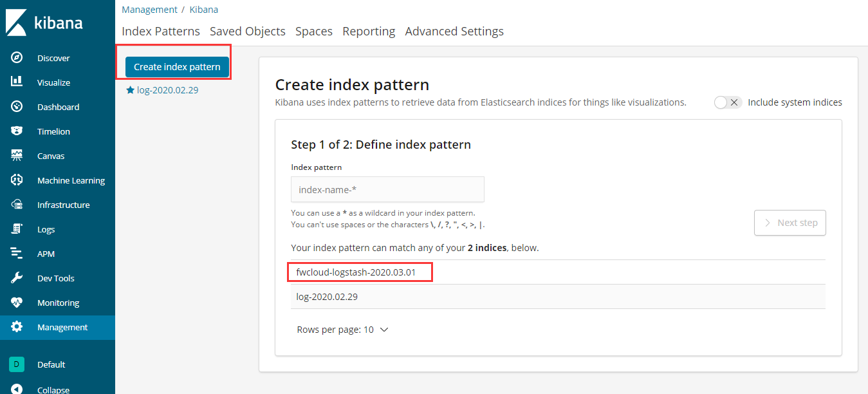Screen dimensions: 868x394
Task: Open Machine Learning via its icon
Action: [x=17, y=180]
